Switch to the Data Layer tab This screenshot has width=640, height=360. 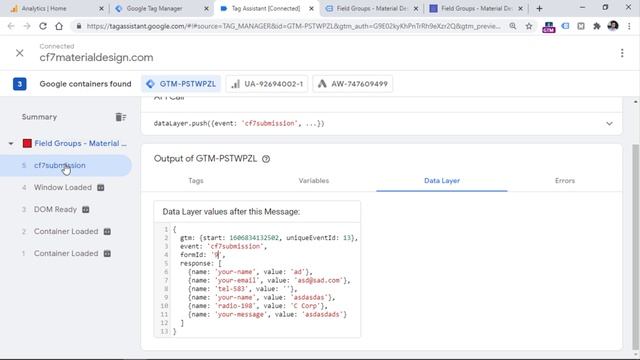(442, 181)
